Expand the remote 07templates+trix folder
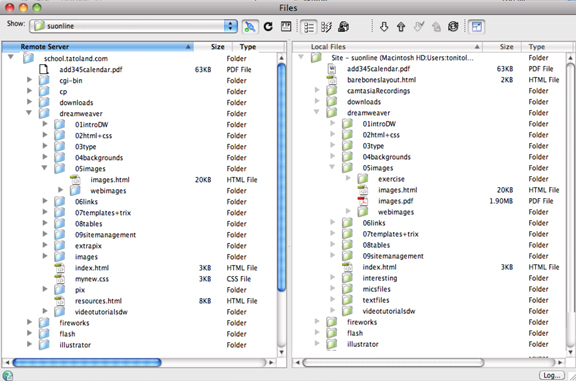The height and width of the screenshot is (381, 576). coord(45,212)
